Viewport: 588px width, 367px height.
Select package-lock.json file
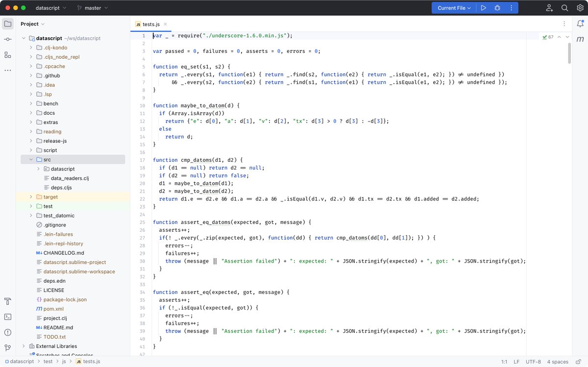click(65, 299)
